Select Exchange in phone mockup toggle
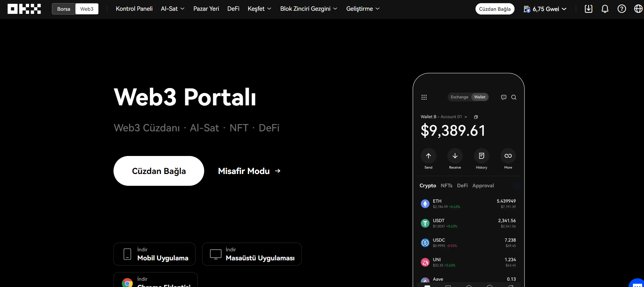The width and height of the screenshot is (644, 287). coord(460,97)
